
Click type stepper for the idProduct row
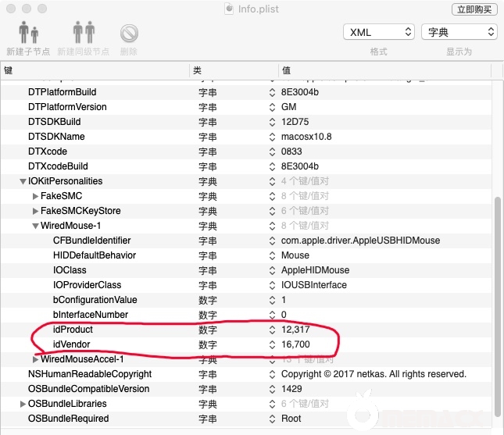click(x=272, y=330)
